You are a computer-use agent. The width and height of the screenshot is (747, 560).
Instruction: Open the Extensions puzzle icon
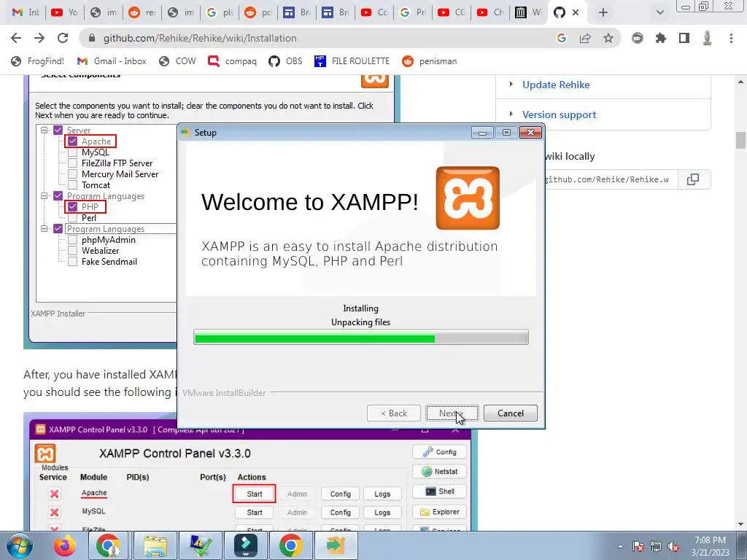coord(660,38)
